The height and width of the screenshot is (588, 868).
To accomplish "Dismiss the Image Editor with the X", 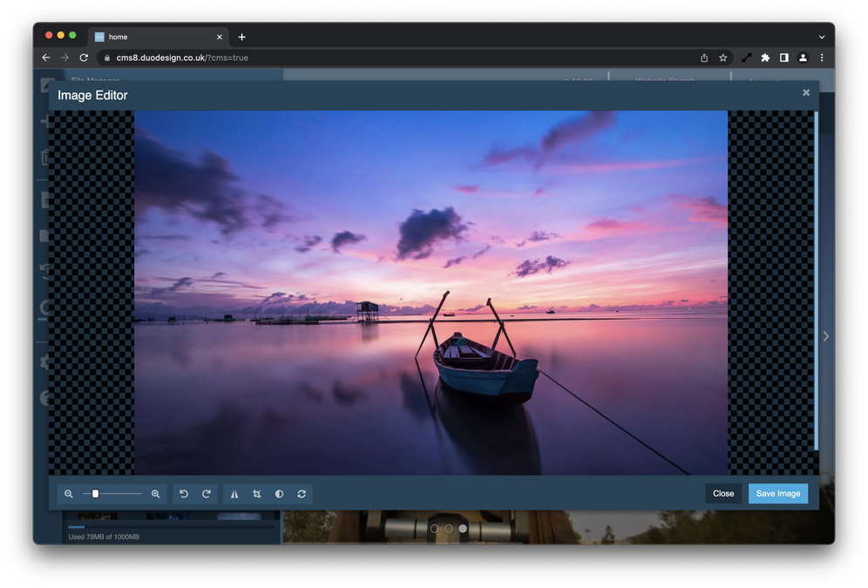I will [x=806, y=92].
